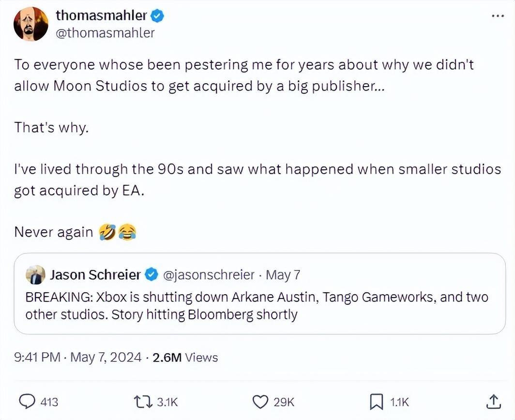View the 2.6M Views analytics
515x420 pixels.
click(x=185, y=358)
